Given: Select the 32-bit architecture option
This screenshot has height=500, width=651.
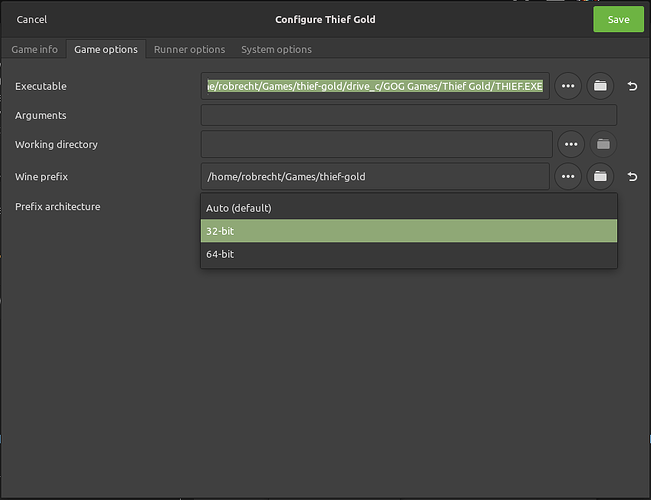Looking at the screenshot, I should (x=409, y=231).
